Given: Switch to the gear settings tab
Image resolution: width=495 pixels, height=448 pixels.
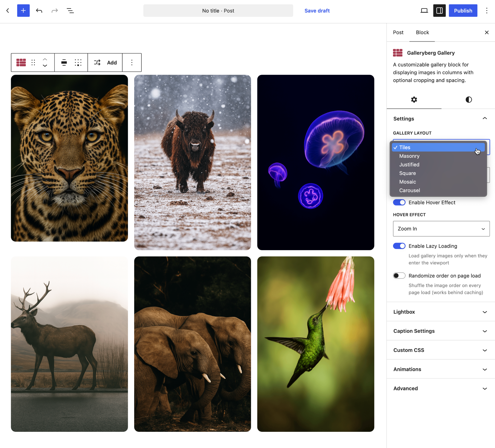Looking at the screenshot, I should [x=414, y=99].
